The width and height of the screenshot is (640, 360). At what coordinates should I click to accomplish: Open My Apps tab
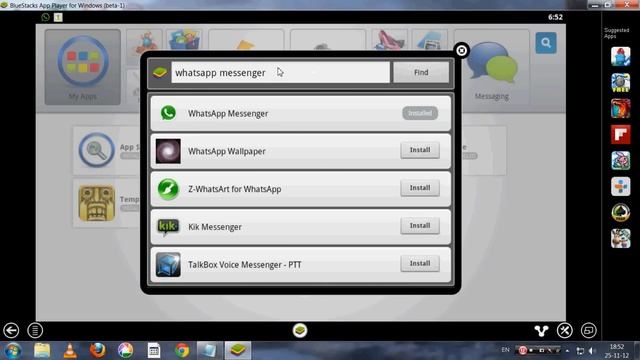[x=83, y=67]
